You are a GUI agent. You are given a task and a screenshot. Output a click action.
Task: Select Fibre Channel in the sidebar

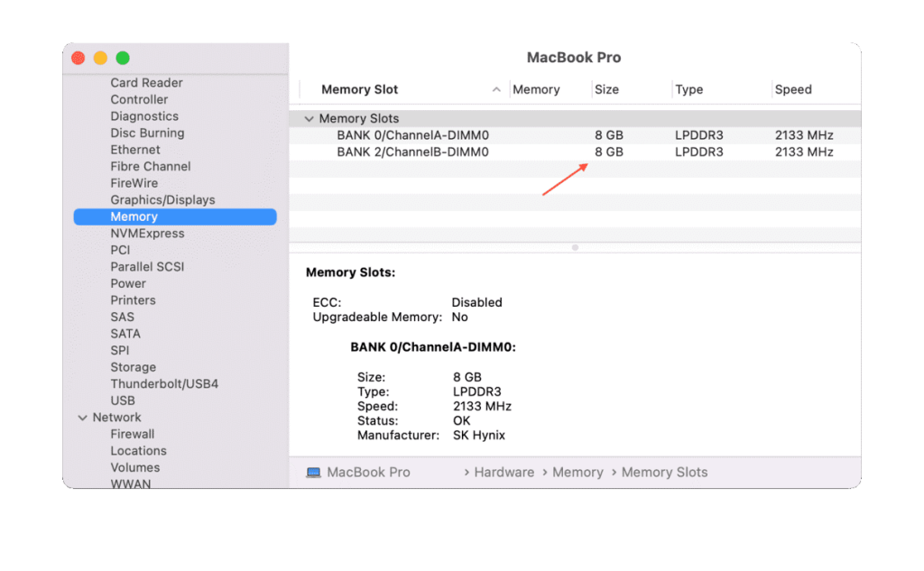click(x=151, y=167)
